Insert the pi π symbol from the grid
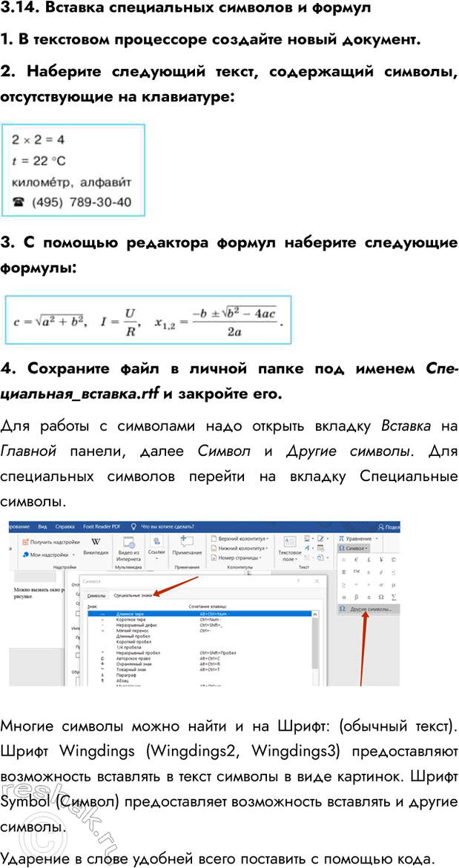The height and width of the screenshot is (868, 459). coord(369,597)
